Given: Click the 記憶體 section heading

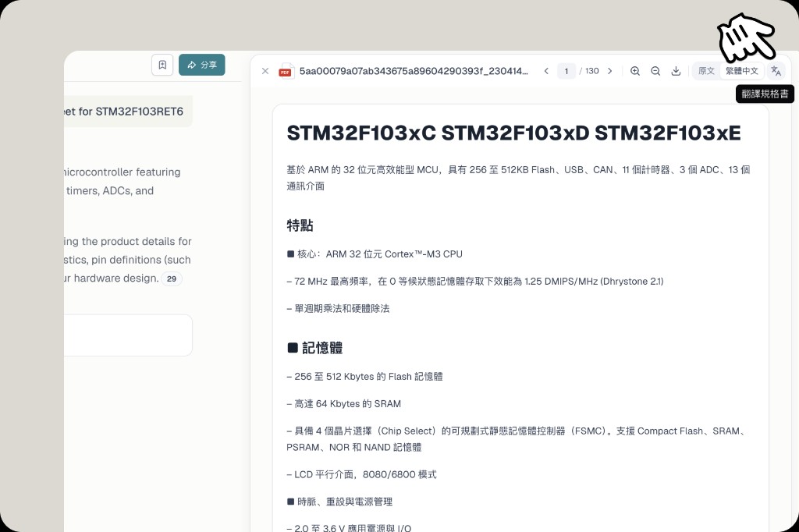Looking at the screenshot, I should (315, 348).
